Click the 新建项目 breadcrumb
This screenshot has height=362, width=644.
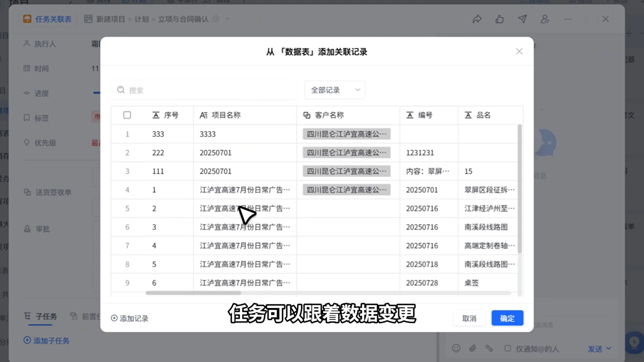point(111,19)
